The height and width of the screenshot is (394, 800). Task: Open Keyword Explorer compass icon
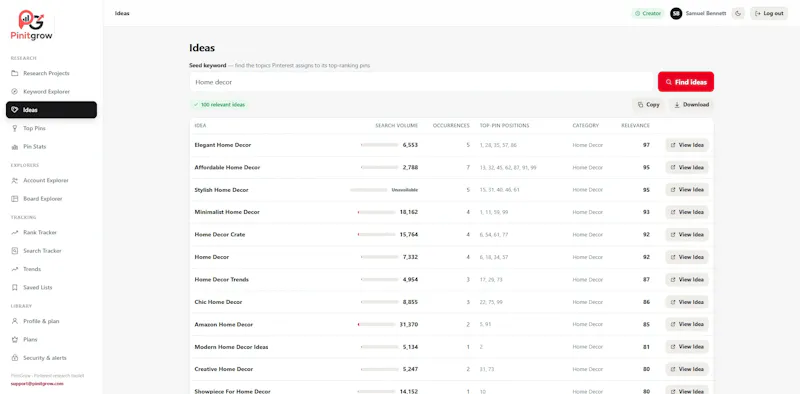14,91
